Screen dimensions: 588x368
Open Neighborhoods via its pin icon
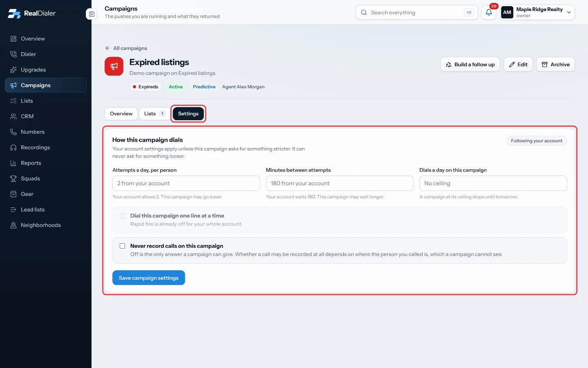click(x=13, y=225)
